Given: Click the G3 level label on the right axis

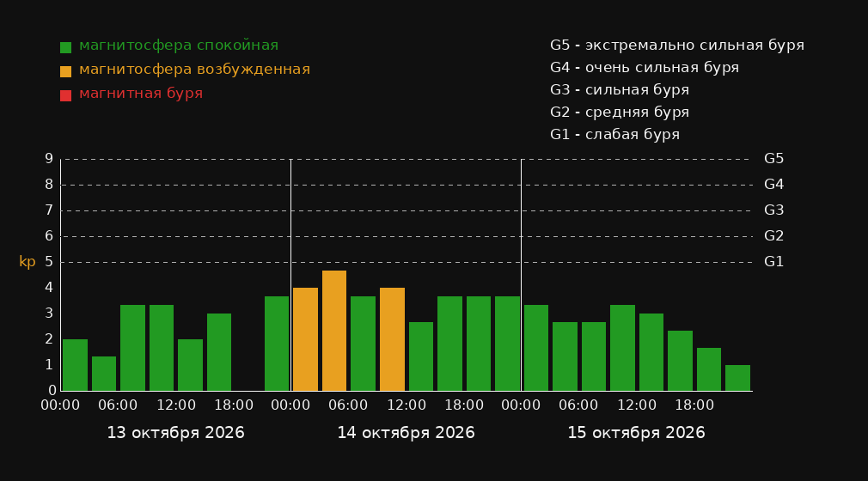Looking at the screenshot, I should (x=773, y=210).
